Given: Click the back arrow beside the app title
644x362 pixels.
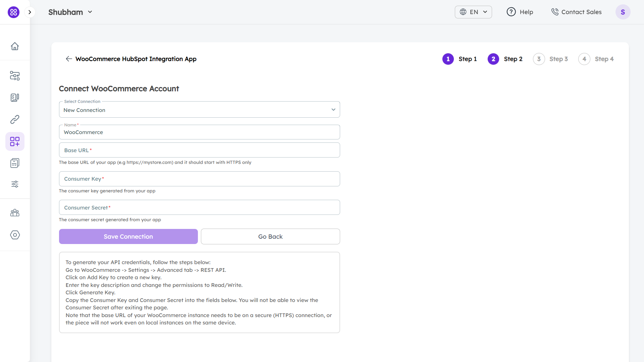Looking at the screenshot, I should pyautogui.click(x=69, y=59).
